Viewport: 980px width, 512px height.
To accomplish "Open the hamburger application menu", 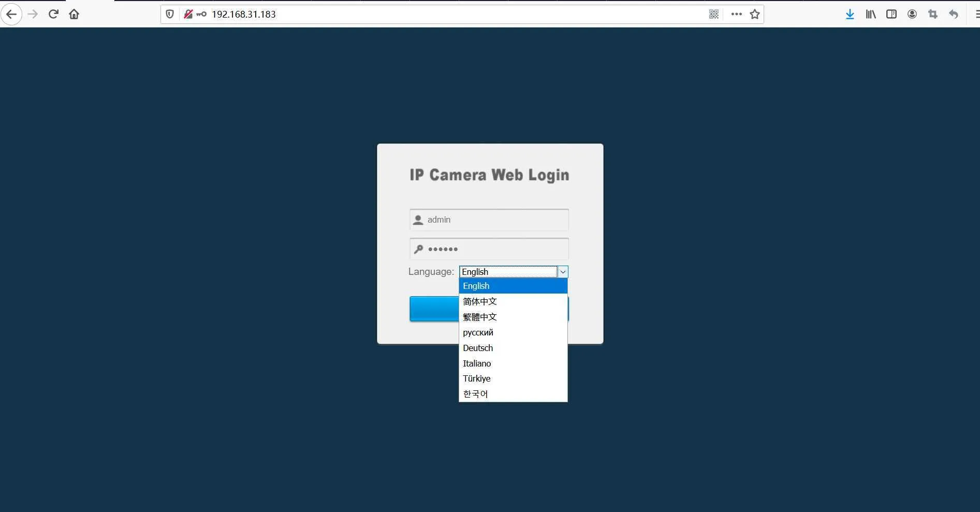I will point(976,14).
